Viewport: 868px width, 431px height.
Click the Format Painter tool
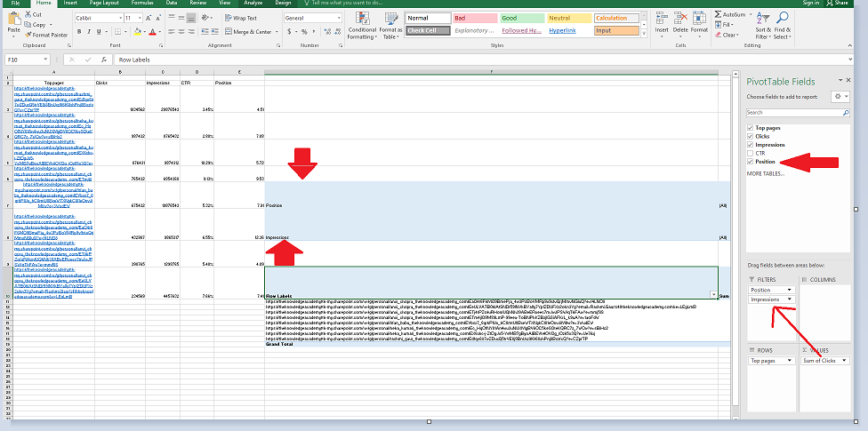tap(48, 35)
